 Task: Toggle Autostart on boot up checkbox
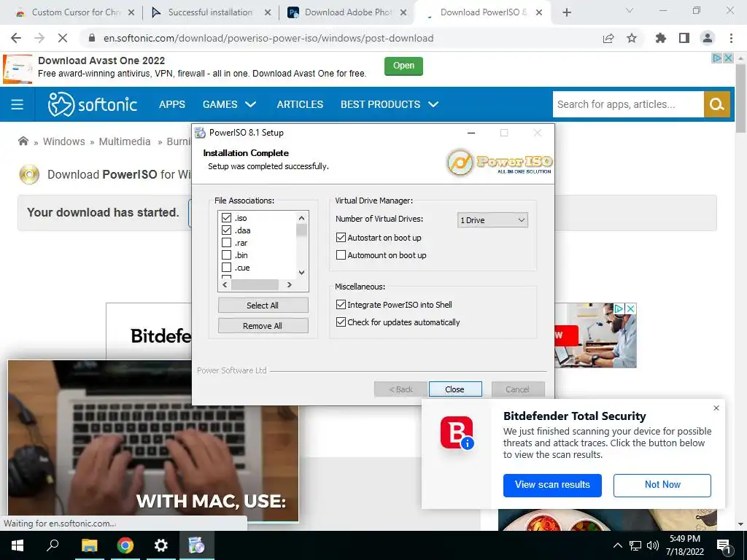[341, 237]
